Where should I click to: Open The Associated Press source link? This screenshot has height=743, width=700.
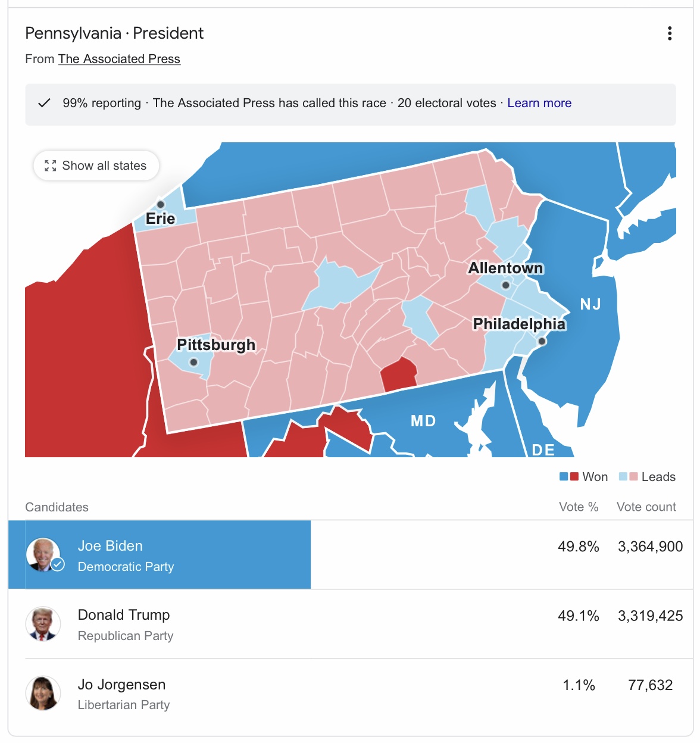click(119, 59)
